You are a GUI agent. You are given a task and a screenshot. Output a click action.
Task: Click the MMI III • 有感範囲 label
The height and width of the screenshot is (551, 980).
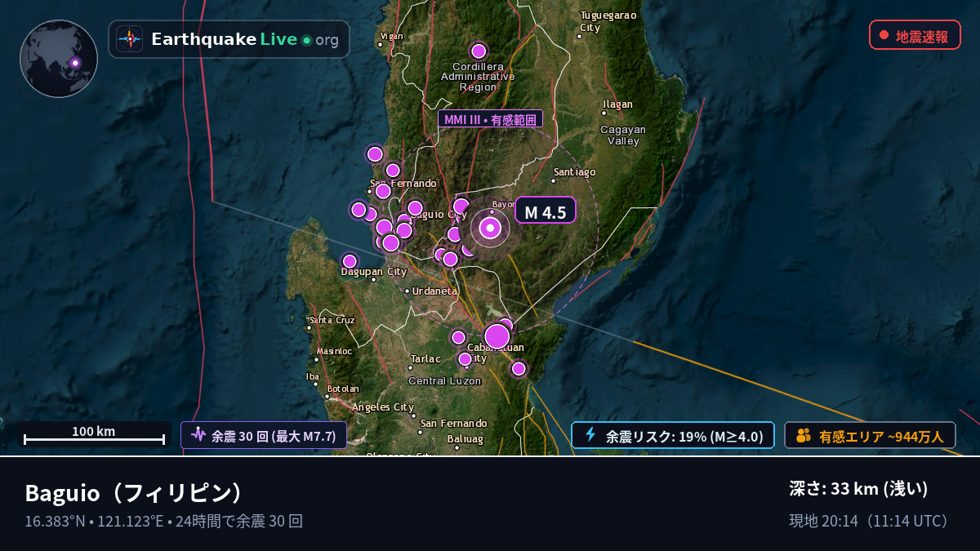pos(490,119)
